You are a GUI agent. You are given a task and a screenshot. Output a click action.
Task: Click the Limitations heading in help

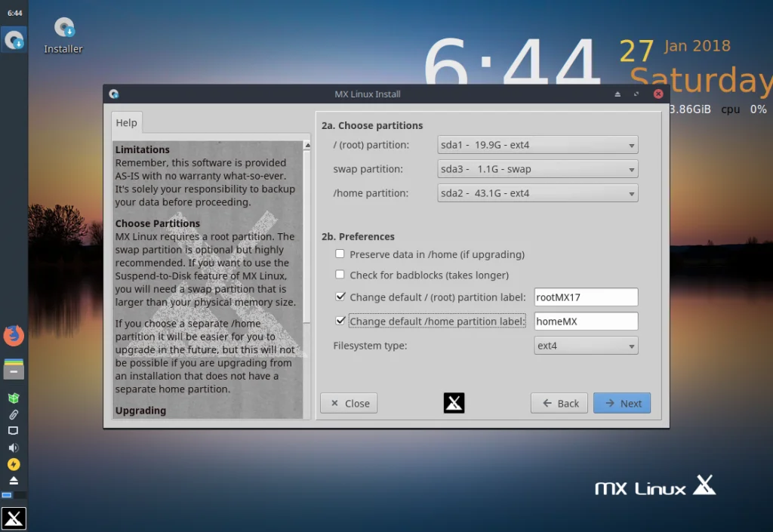(143, 149)
